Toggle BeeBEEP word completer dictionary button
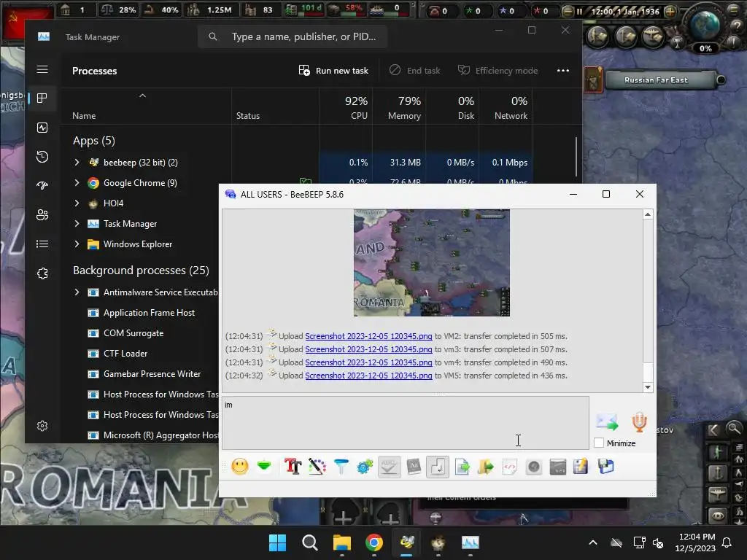The height and width of the screenshot is (560, 747). (414, 466)
